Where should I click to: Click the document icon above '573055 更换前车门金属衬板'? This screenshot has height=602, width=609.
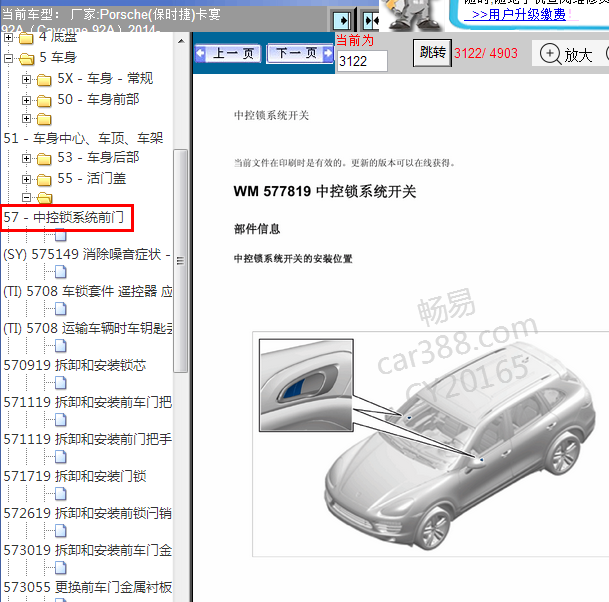(61, 568)
